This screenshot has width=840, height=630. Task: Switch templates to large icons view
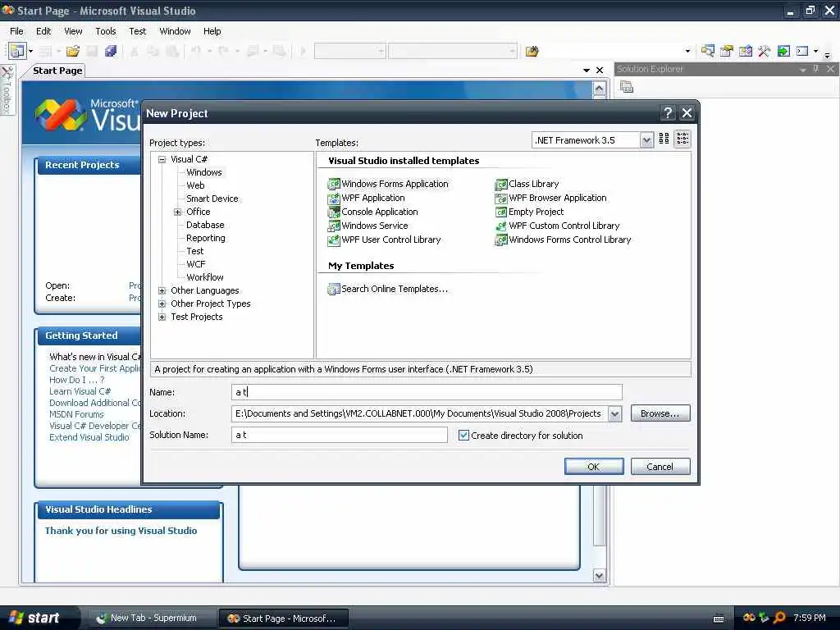(x=664, y=139)
